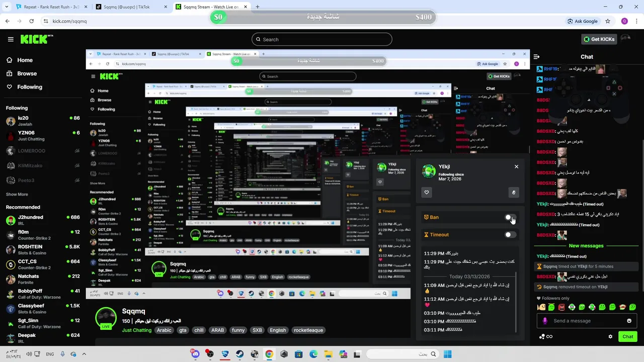This screenshot has height=362, width=644.
Task: Click the New messages divider in chat
Action: [586, 246]
